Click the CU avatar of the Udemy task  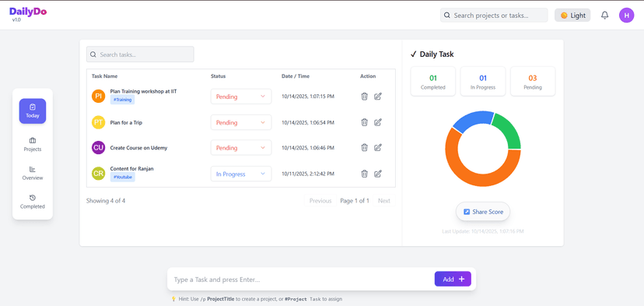coord(99,147)
